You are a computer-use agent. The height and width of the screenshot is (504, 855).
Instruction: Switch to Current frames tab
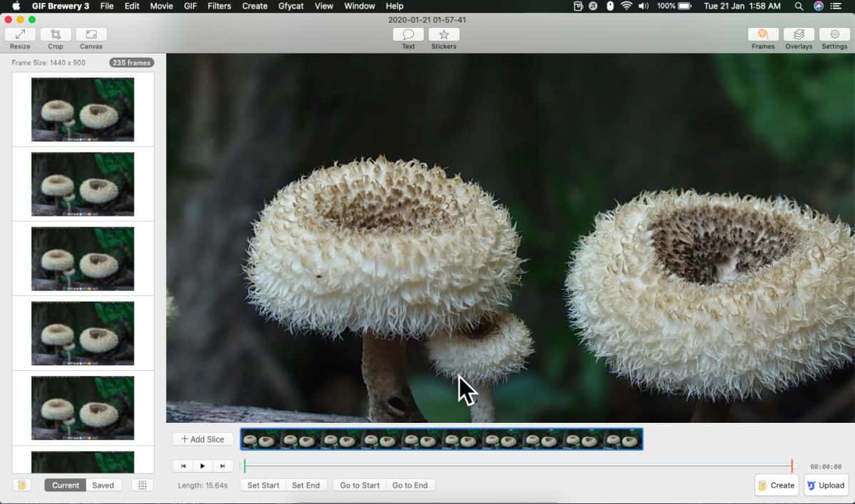click(66, 485)
